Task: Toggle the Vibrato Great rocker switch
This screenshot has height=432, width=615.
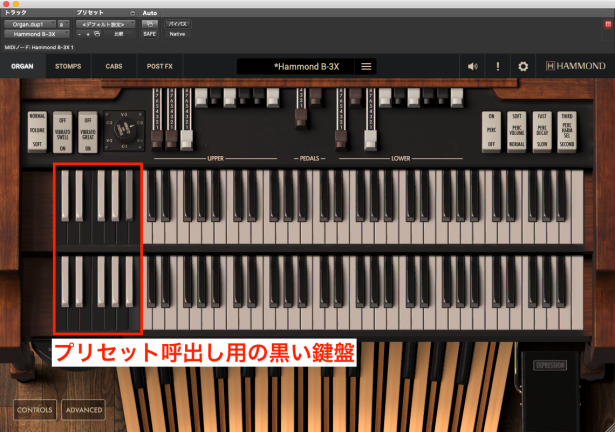Action: pos(88,132)
